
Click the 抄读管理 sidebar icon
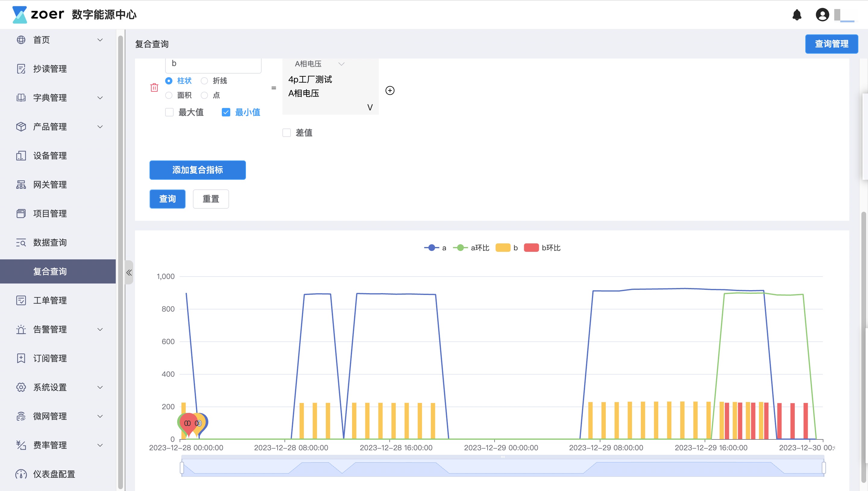21,69
